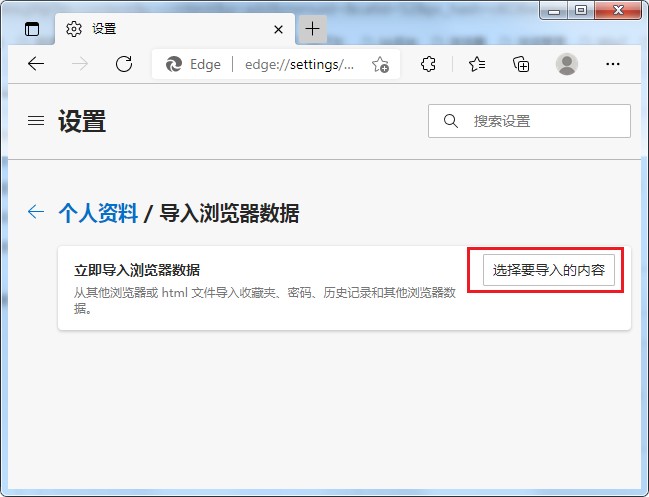
Task: Minimize the Edge window
Action: [x=554, y=10]
